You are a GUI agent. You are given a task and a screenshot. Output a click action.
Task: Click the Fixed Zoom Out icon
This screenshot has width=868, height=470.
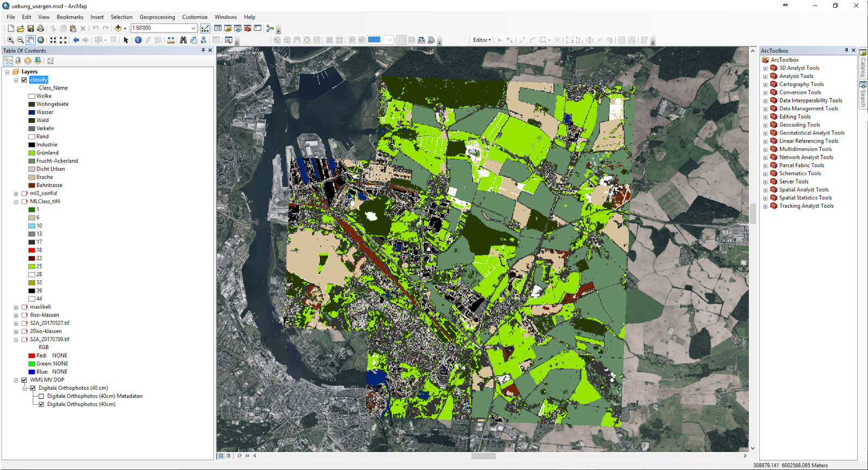coord(63,40)
